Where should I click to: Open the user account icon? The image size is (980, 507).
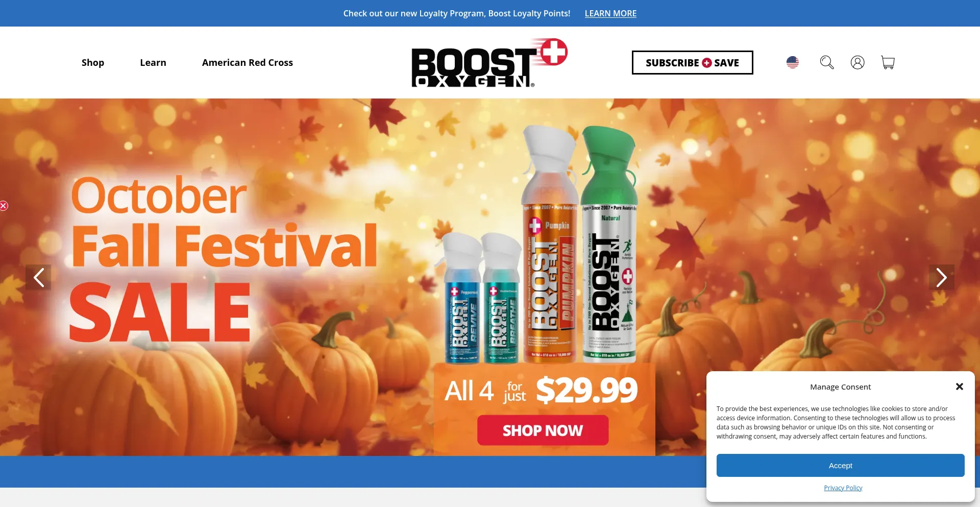pyautogui.click(x=857, y=62)
